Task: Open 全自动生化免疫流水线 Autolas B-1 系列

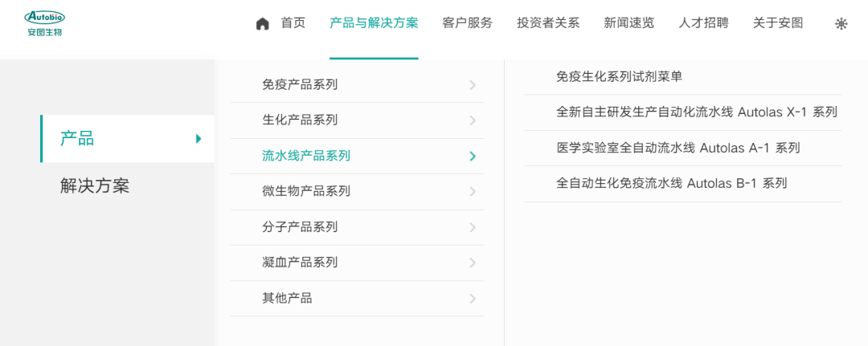Action: 671,184
